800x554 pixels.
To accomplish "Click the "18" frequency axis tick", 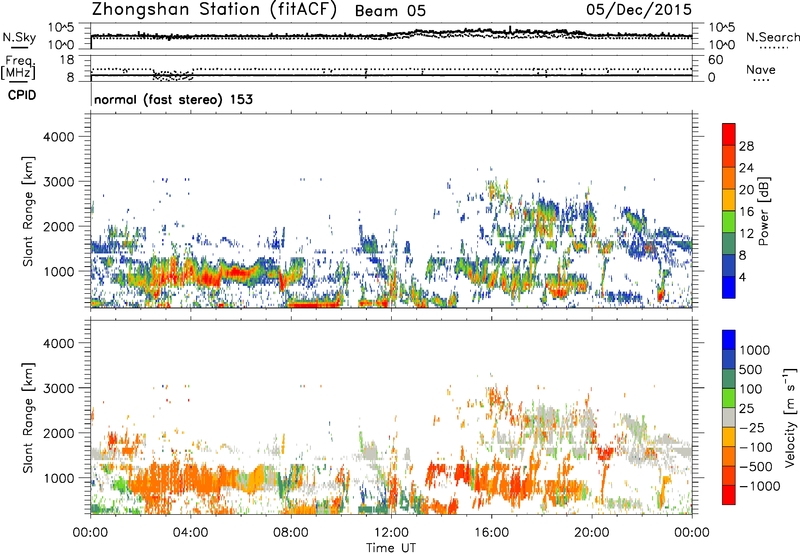I will click(x=66, y=60).
